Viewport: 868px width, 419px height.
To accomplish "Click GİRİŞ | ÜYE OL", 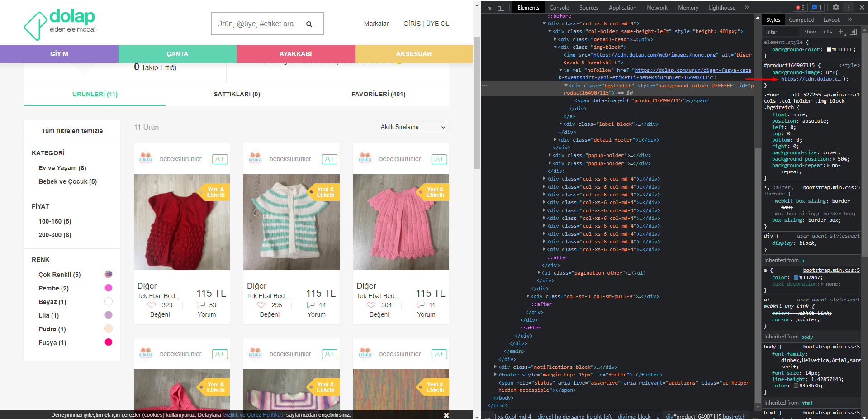I will click(x=426, y=24).
